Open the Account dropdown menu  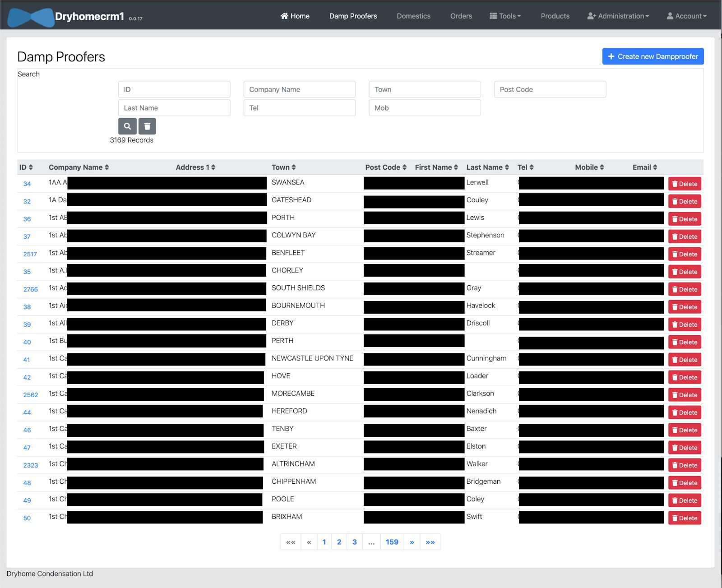coord(687,16)
